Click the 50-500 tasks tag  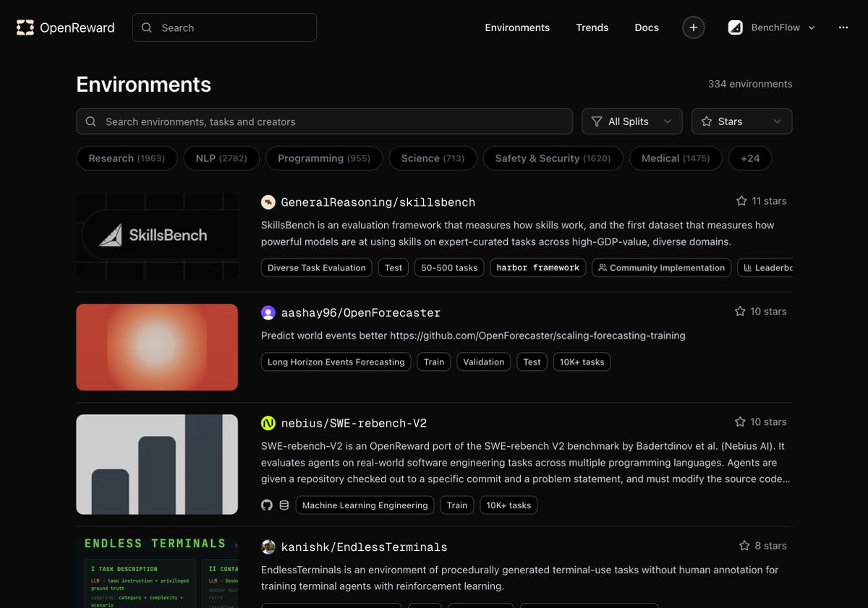click(x=449, y=267)
